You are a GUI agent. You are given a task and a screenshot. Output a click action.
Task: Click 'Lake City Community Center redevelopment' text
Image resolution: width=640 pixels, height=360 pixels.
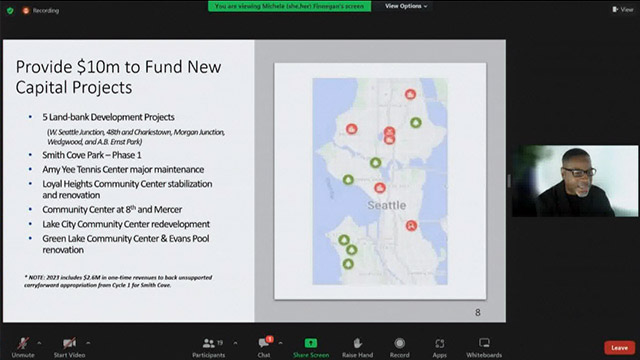(126, 224)
